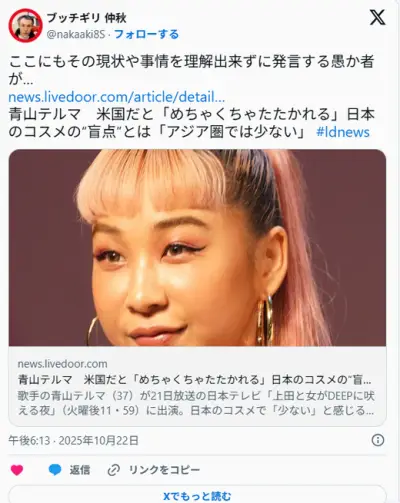
Task: Click the card description starting 歌手の青山テルマ
Action: coord(196,403)
